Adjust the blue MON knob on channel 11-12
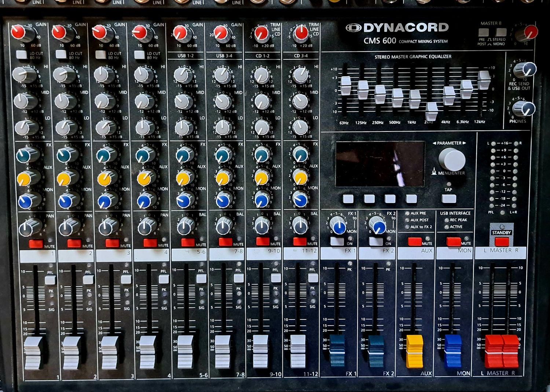The width and height of the screenshot is (550, 392). click(301, 200)
